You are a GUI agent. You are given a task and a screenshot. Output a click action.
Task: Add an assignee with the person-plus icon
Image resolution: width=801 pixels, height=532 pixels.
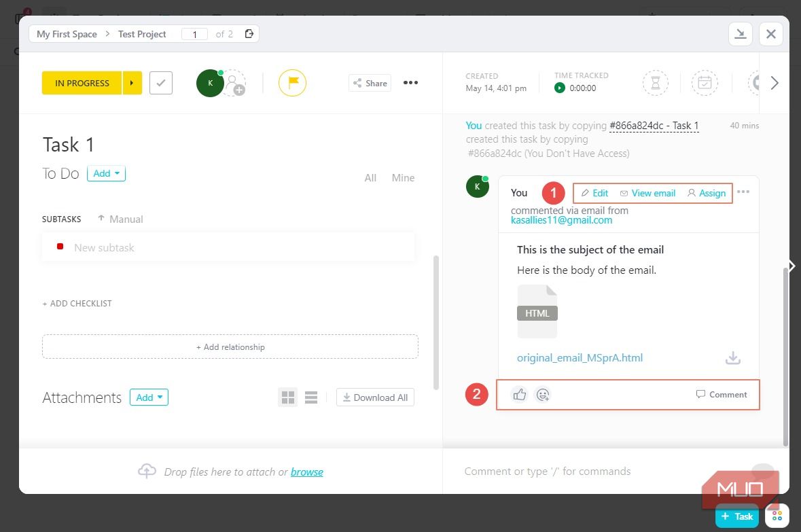pyautogui.click(x=234, y=84)
